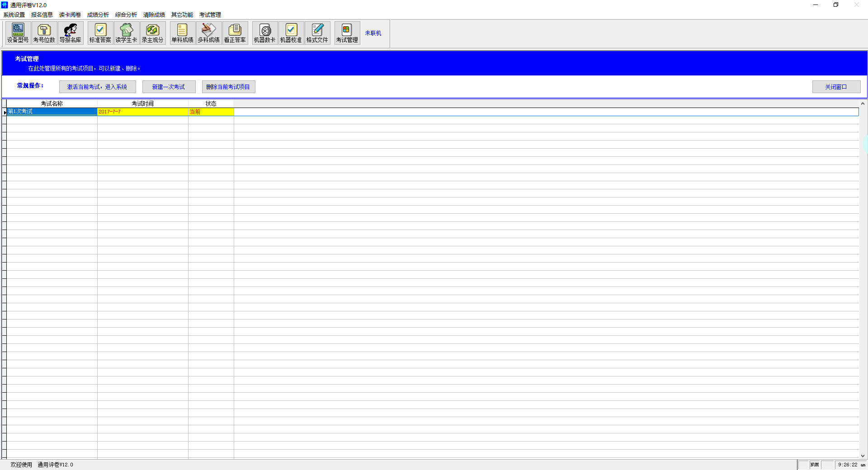Click 欢迎使用 text in status bar
This screenshot has height=470, width=868.
[x=21, y=465]
